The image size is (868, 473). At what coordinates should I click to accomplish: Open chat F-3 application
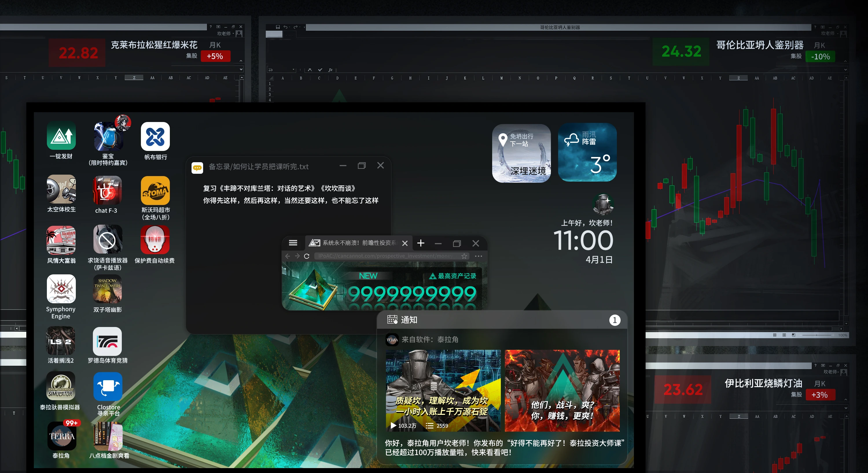point(107,190)
